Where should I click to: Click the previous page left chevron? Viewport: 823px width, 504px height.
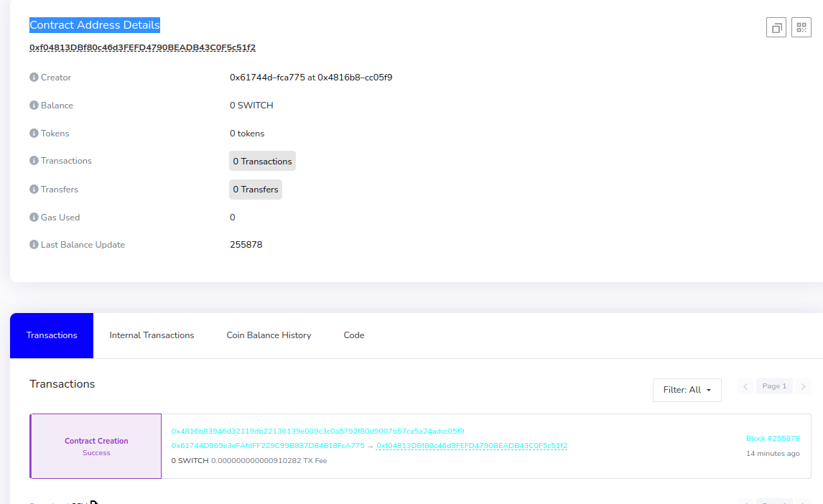pyautogui.click(x=745, y=386)
